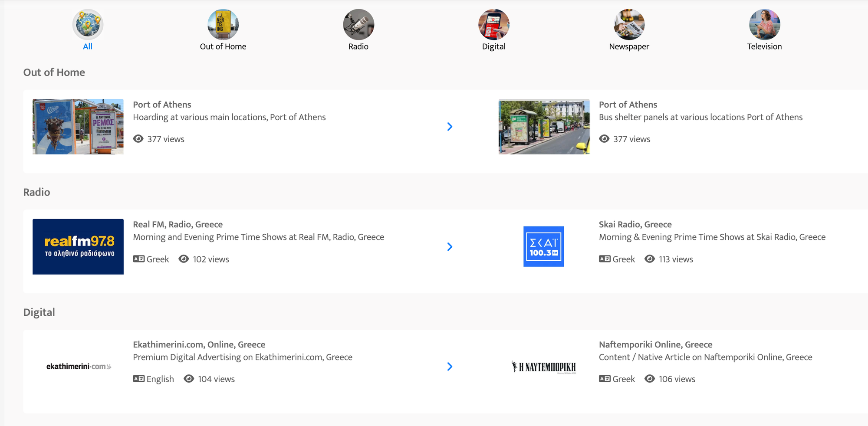Screen dimensions: 868x426
Task: Click eye icon on Port of Athens hoarding listing
Action: click(138, 139)
